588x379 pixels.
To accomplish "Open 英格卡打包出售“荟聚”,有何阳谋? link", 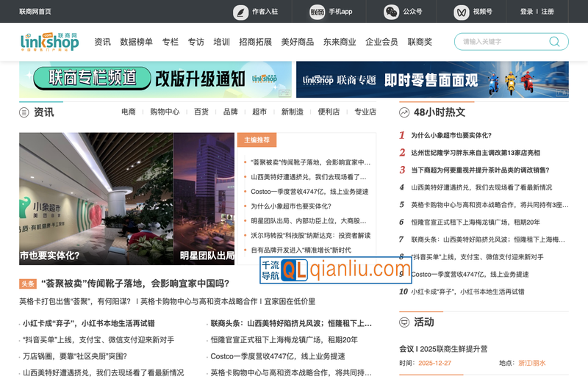I will pyautogui.click(x=75, y=301).
